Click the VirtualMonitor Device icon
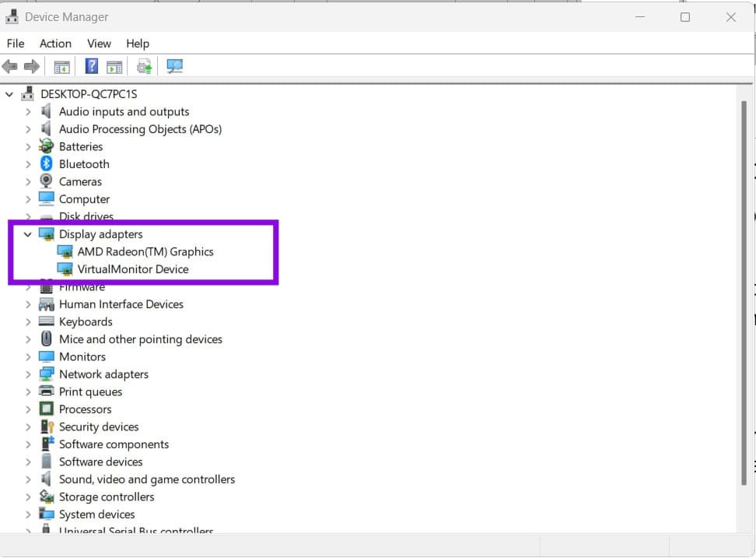The height and width of the screenshot is (558, 756). tap(65, 269)
